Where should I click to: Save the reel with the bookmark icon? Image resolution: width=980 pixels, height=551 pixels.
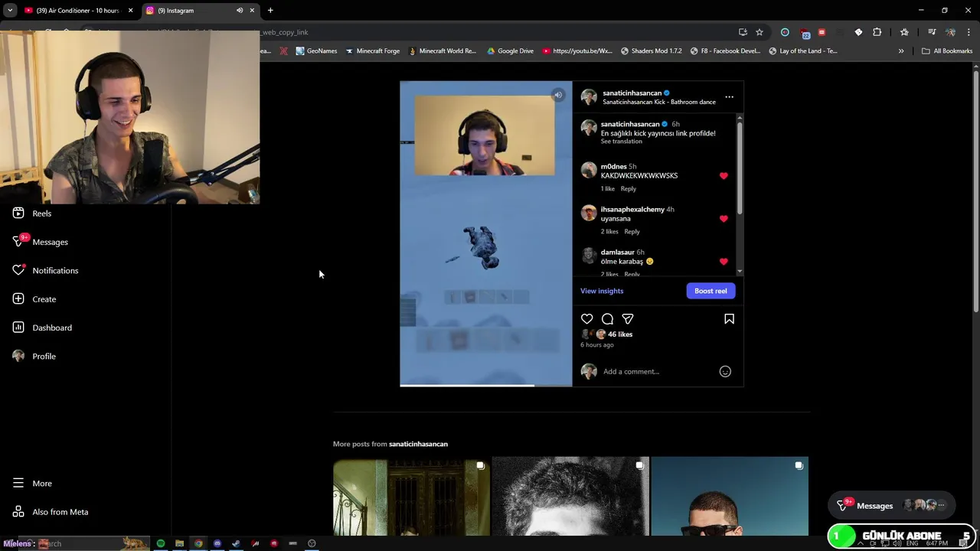click(729, 319)
